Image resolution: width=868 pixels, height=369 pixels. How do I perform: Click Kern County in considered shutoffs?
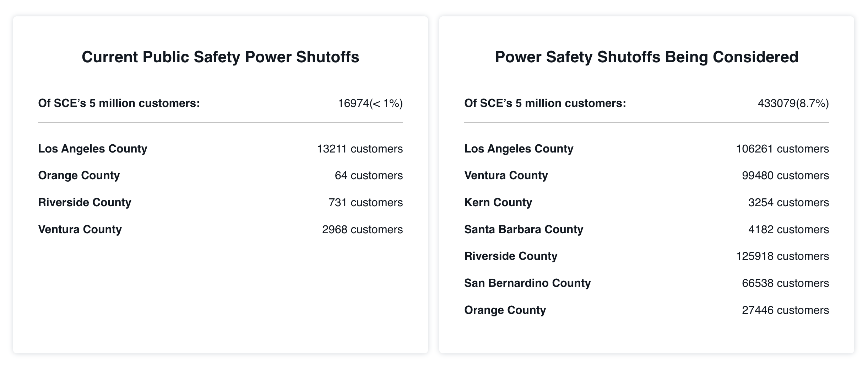point(498,202)
